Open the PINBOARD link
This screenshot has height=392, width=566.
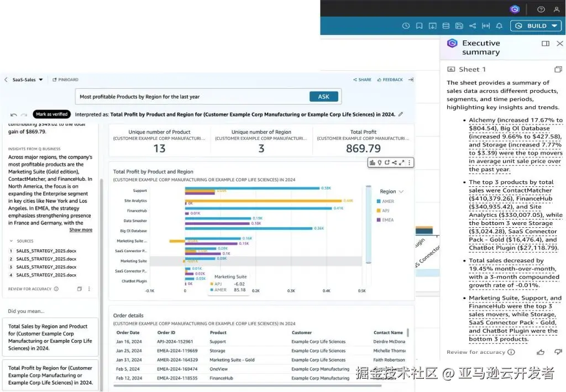(65, 80)
